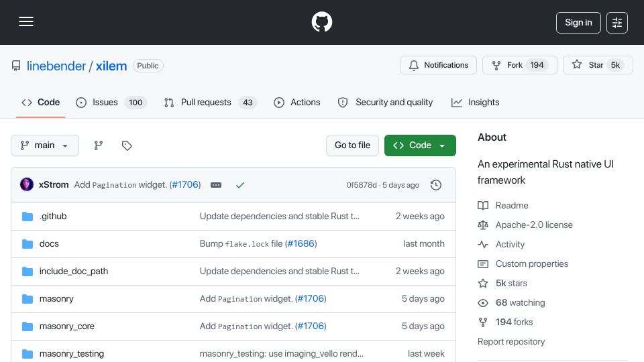Open xStrom's avatar image
The image size is (644, 362).
click(27, 185)
